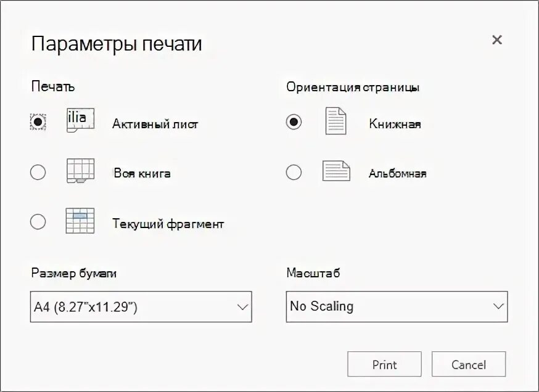Click the Print button
The width and height of the screenshot is (539, 392).
coord(384,364)
